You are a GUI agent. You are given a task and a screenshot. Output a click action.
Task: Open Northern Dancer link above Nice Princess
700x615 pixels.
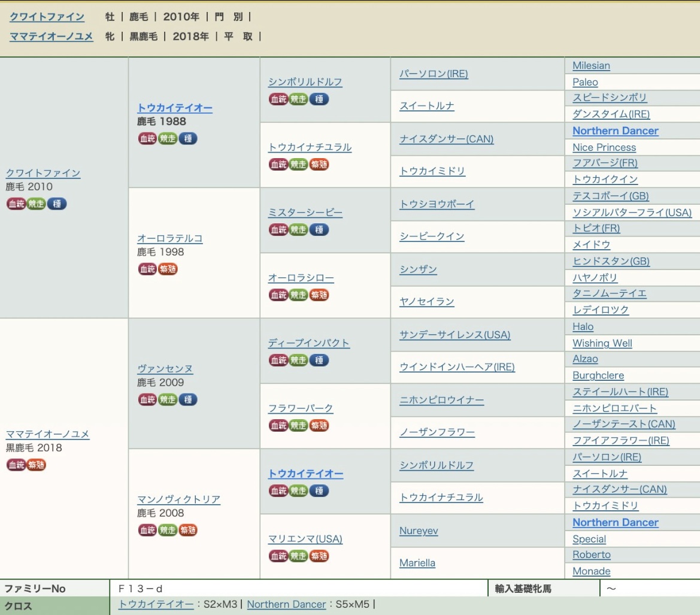coord(615,131)
